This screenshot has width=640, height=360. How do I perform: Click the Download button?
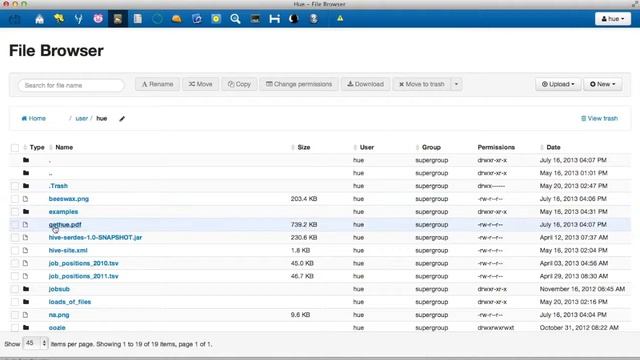[x=365, y=84]
